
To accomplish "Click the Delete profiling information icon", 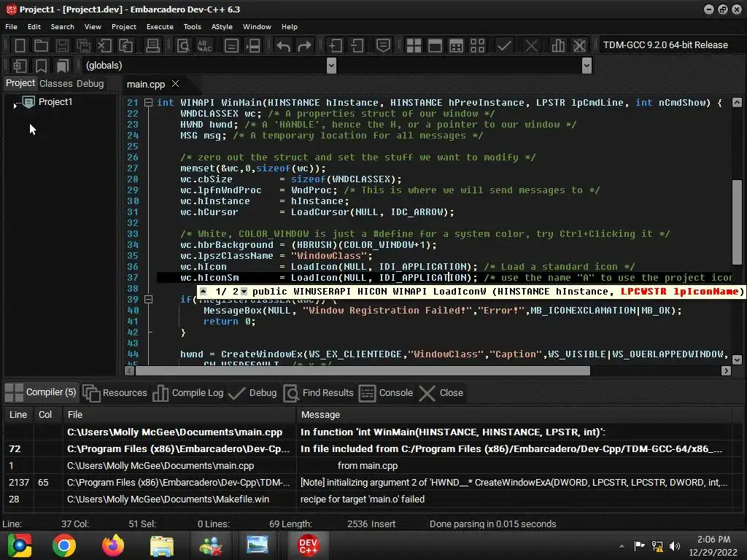I will tap(579, 46).
